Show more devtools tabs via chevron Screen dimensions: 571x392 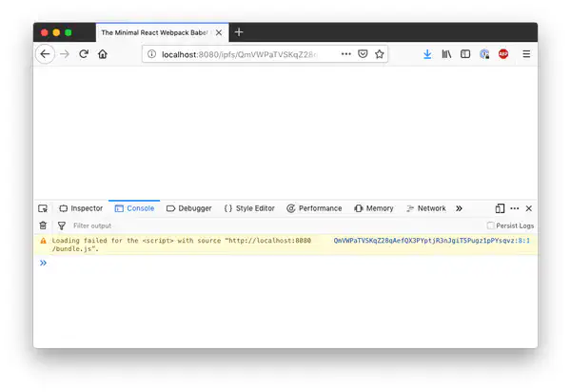point(459,208)
